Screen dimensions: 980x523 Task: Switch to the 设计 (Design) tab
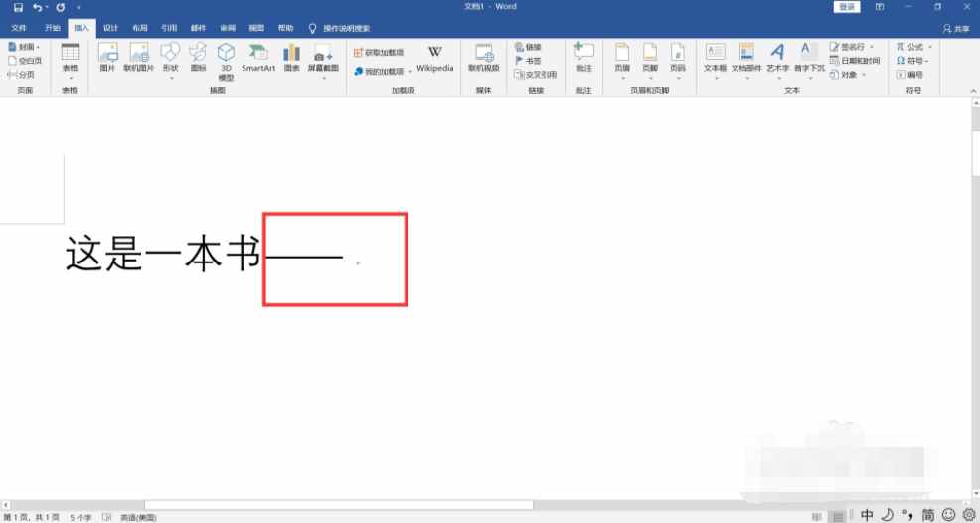(x=111, y=28)
